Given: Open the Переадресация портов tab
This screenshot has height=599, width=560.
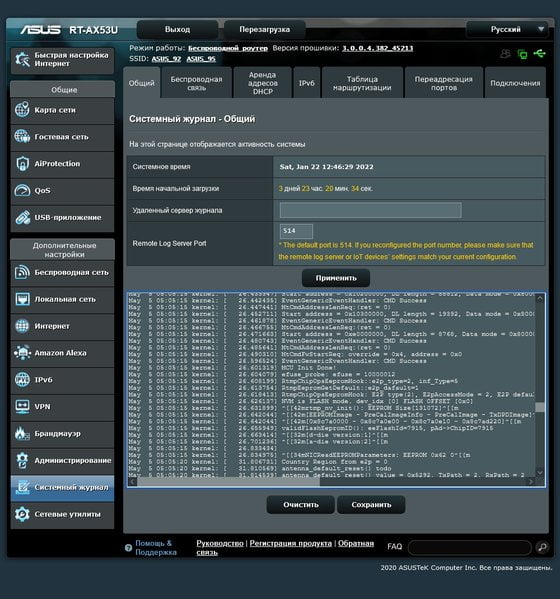Looking at the screenshot, I should pos(443,83).
